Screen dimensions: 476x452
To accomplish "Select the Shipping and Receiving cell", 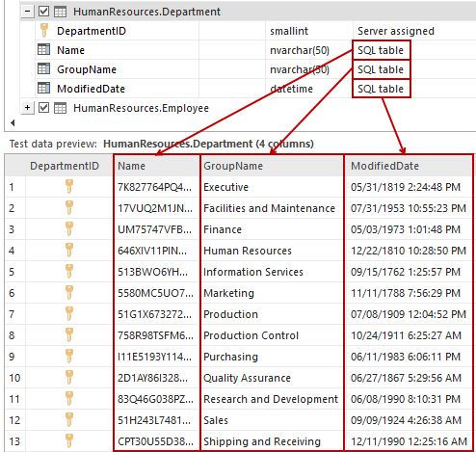I will [x=272, y=441].
